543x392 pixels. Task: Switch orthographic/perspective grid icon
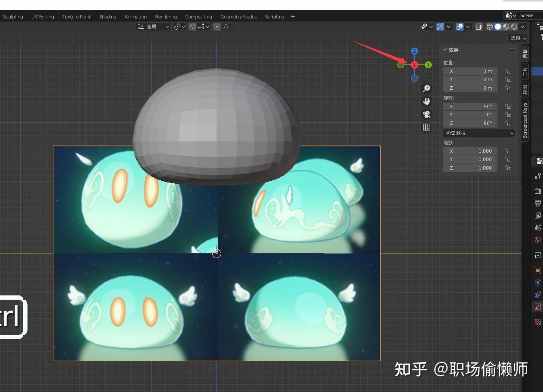(427, 127)
